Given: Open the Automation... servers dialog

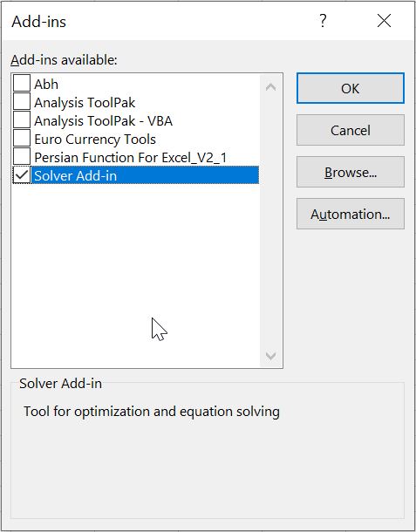Looking at the screenshot, I should tap(351, 214).
